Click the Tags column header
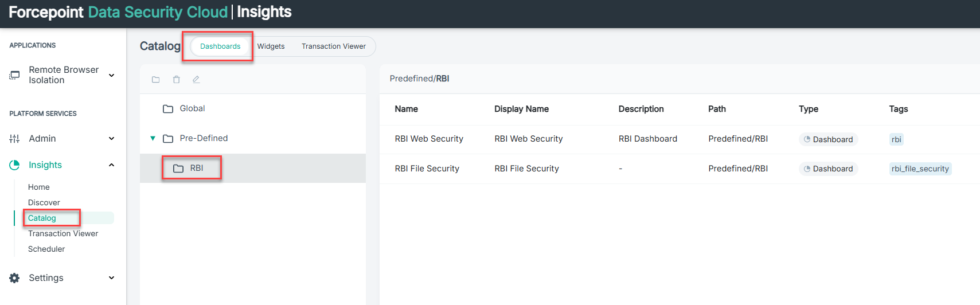The image size is (980, 305). 899,109
